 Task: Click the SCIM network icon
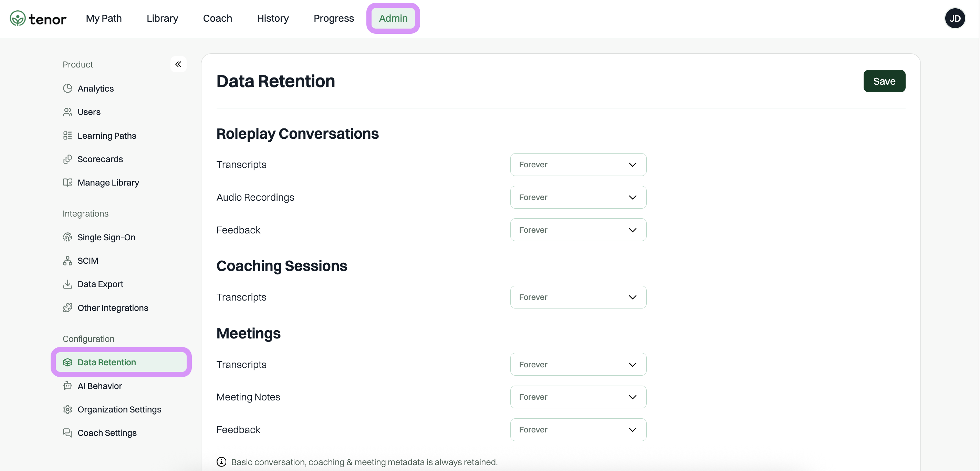(67, 261)
